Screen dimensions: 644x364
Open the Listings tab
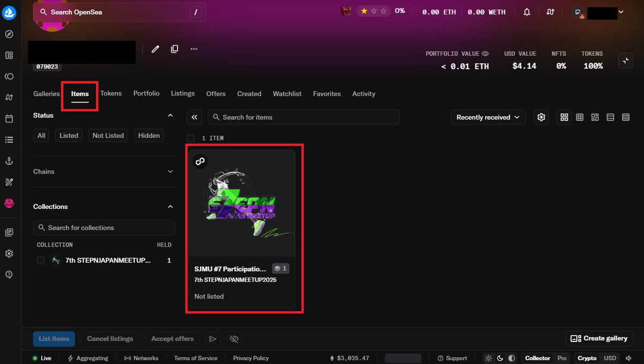pyautogui.click(x=183, y=93)
